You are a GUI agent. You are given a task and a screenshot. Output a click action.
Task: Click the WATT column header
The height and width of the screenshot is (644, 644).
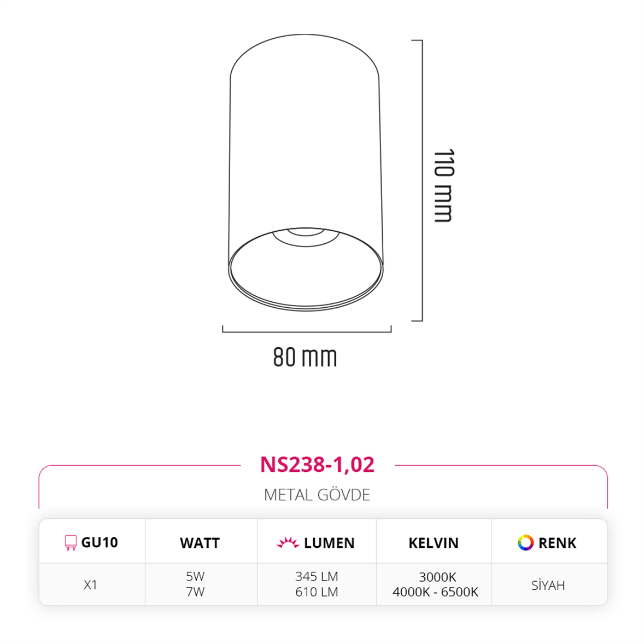tap(200, 543)
